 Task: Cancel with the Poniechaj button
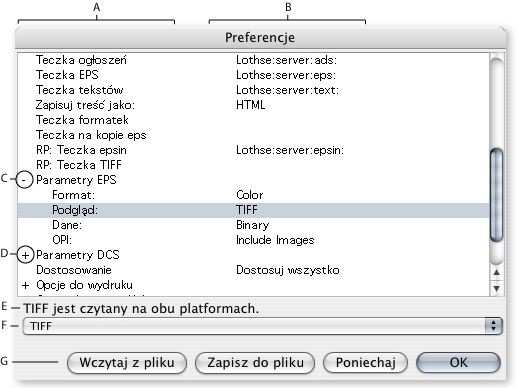point(366,363)
